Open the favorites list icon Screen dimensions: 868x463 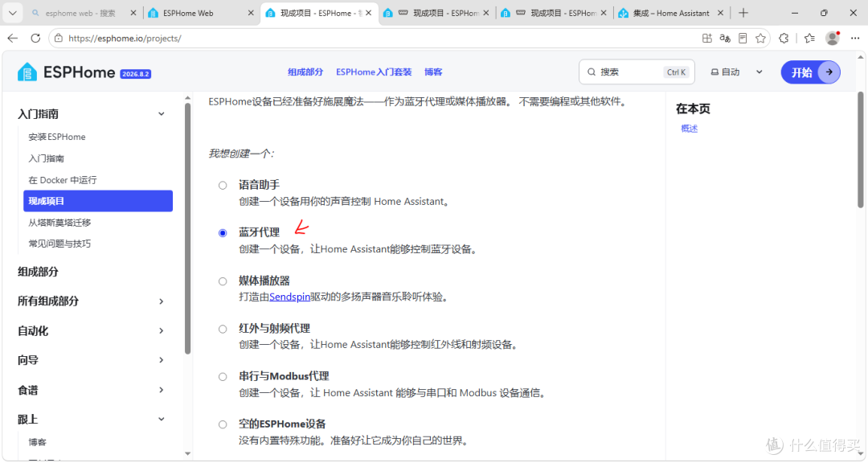pos(809,39)
